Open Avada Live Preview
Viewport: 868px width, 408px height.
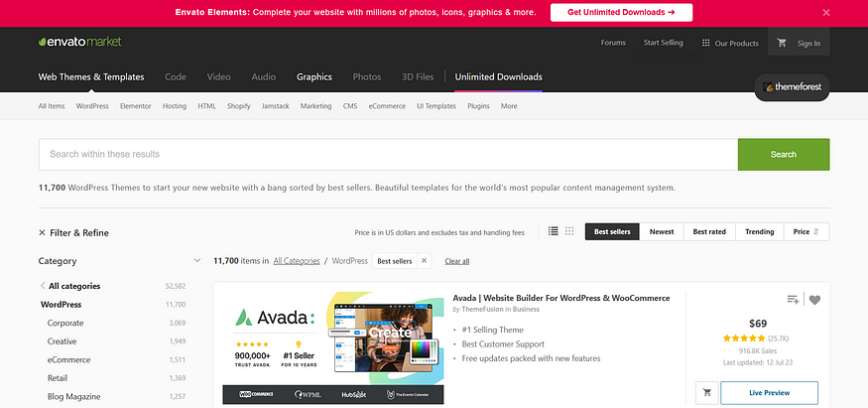coord(769,392)
